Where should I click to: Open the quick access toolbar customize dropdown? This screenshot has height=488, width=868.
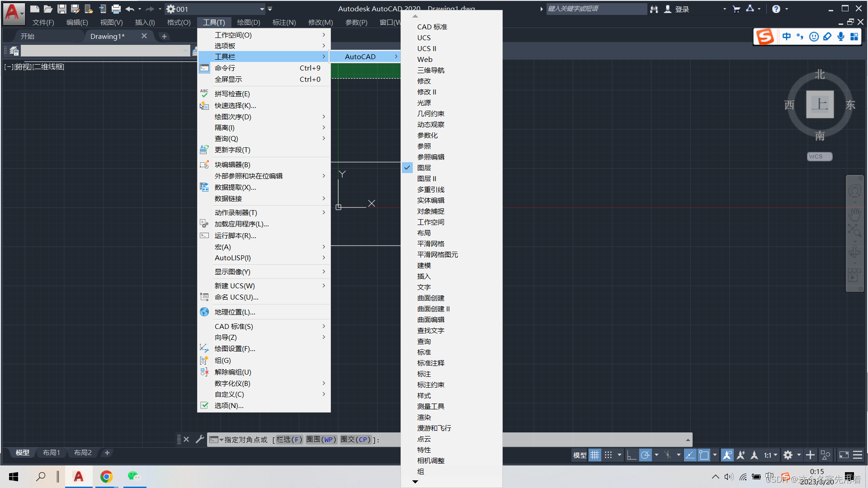pos(270,9)
